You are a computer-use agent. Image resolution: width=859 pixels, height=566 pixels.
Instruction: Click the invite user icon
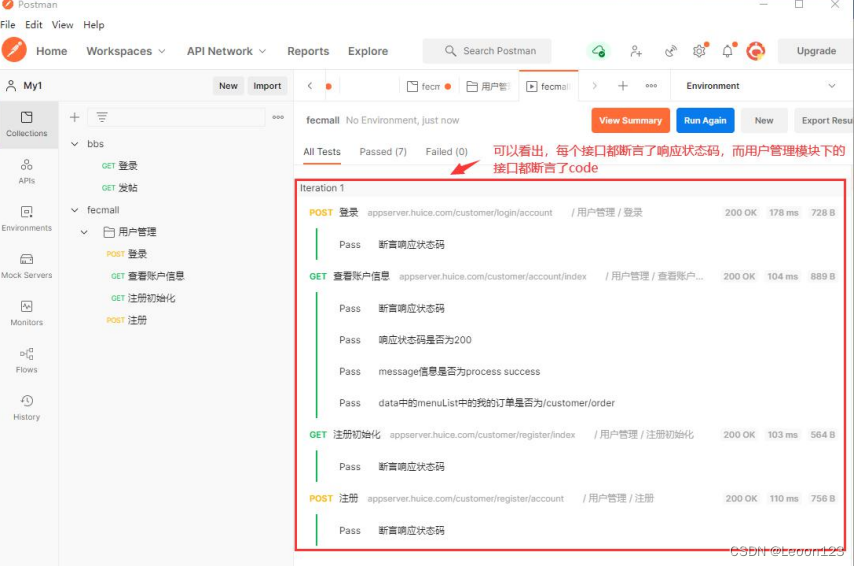[635, 51]
